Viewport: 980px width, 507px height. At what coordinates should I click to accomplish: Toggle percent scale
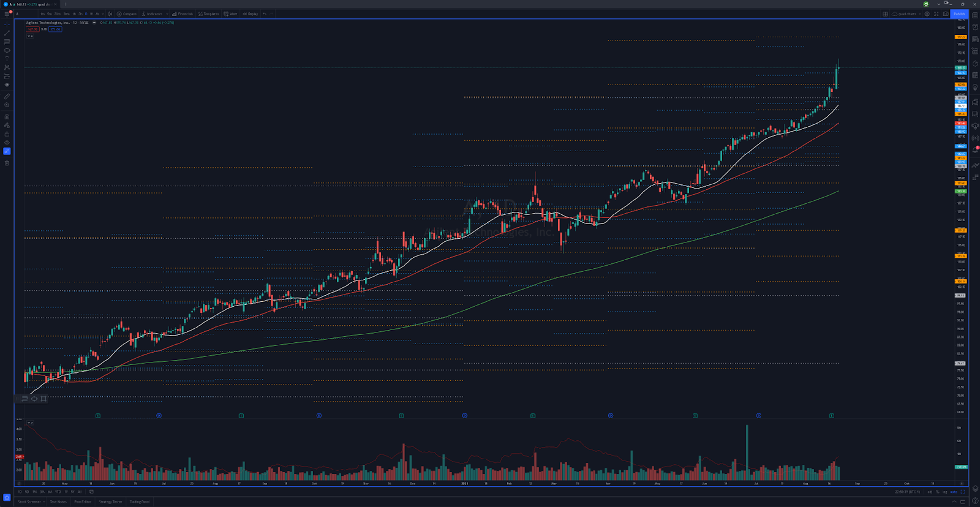click(x=937, y=492)
